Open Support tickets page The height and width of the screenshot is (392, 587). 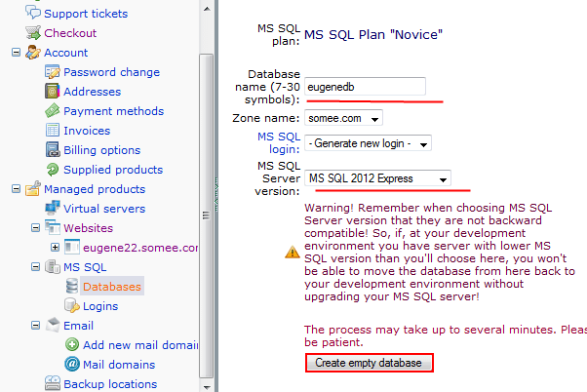pyautogui.click(x=86, y=14)
